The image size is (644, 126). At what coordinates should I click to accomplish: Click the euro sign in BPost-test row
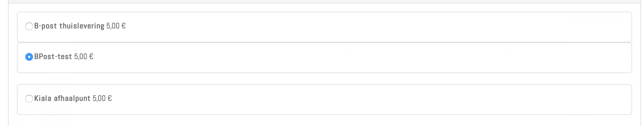point(91,57)
